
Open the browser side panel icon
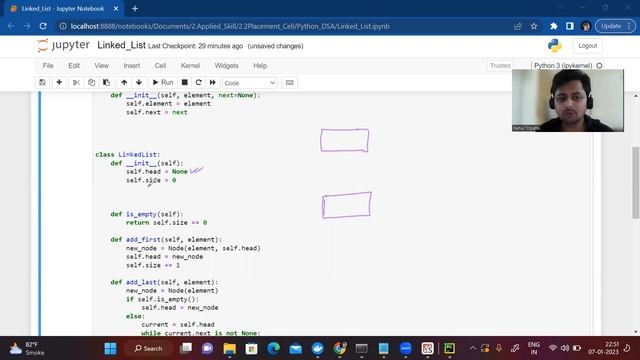570,26
